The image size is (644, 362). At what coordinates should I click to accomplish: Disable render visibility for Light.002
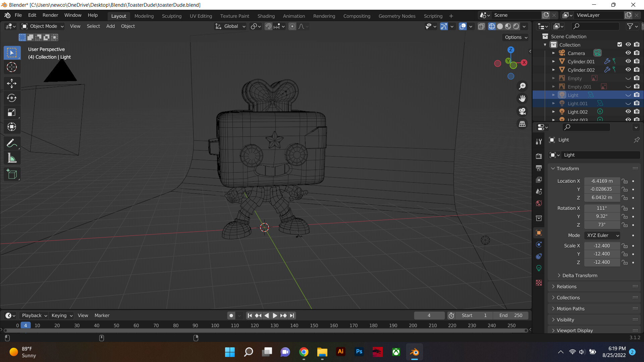tap(637, 111)
